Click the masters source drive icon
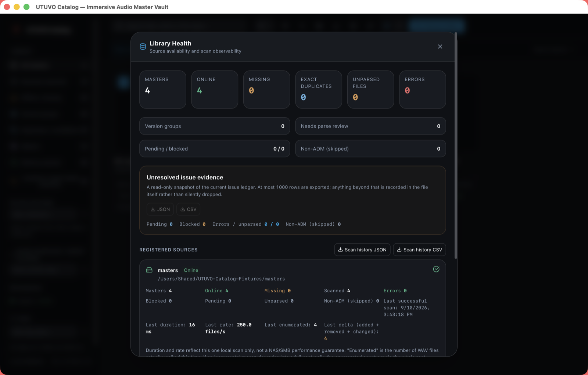The height and width of the screenshot is (375, 588). [149, 270]
